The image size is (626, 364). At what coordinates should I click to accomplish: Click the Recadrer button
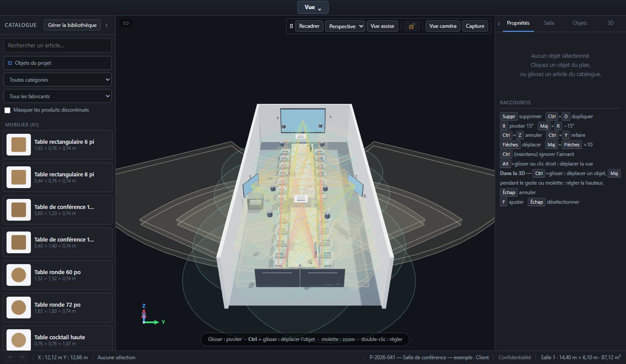click(x=310, y=26)
